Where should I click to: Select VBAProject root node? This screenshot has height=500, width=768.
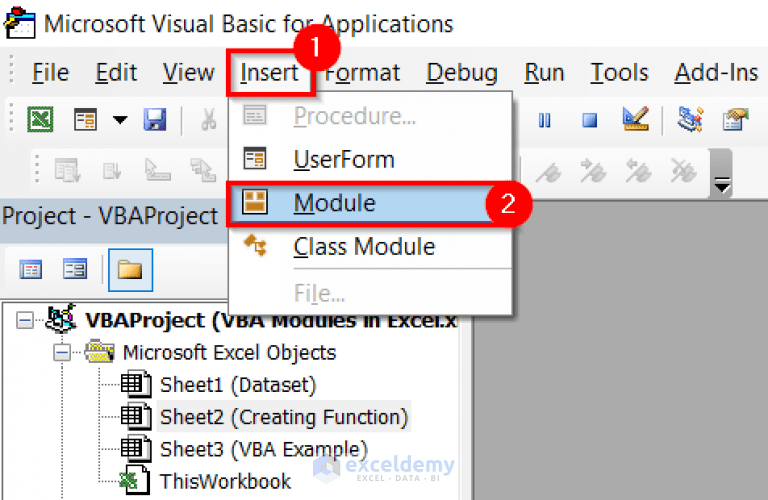pos(270,321)
